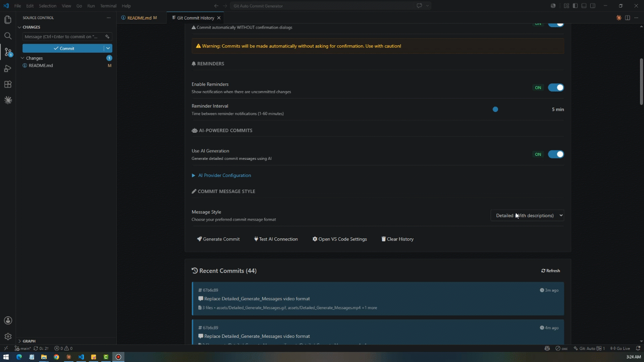Click Clear History button

(397, 239)
